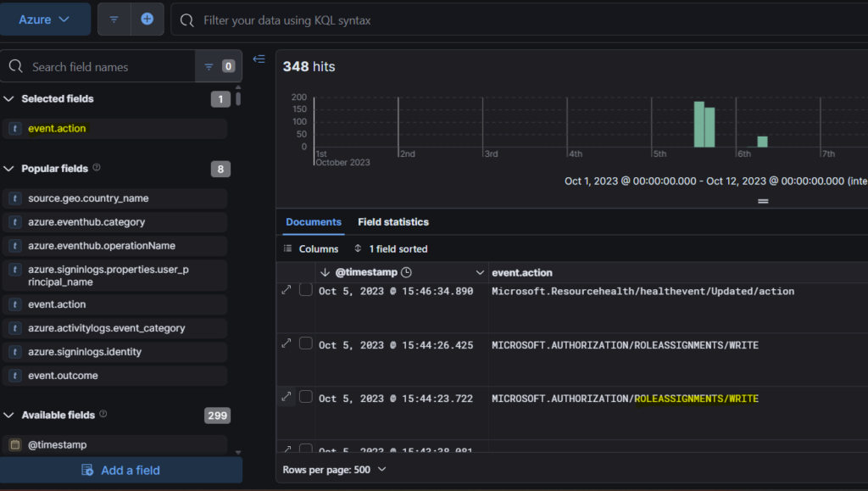Open the Rows per page dropdown

tap(334, 469)
